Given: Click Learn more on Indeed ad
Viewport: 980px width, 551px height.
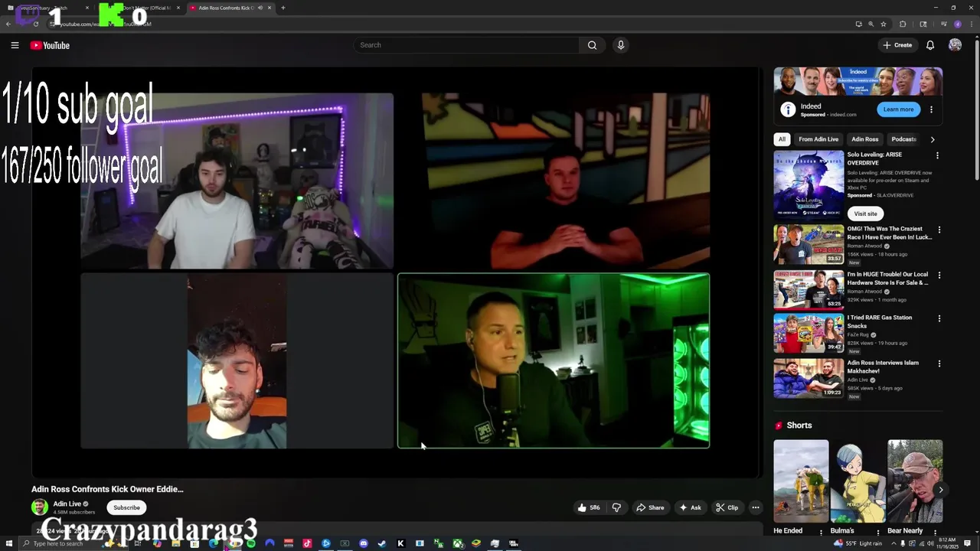Looking at the screenshot, I should tap(898, 109).
